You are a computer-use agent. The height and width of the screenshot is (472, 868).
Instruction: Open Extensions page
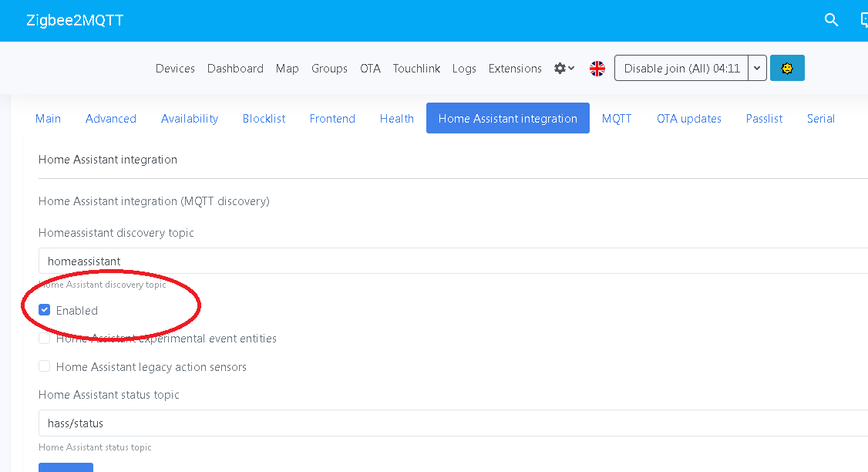click(x=515, y=68)
